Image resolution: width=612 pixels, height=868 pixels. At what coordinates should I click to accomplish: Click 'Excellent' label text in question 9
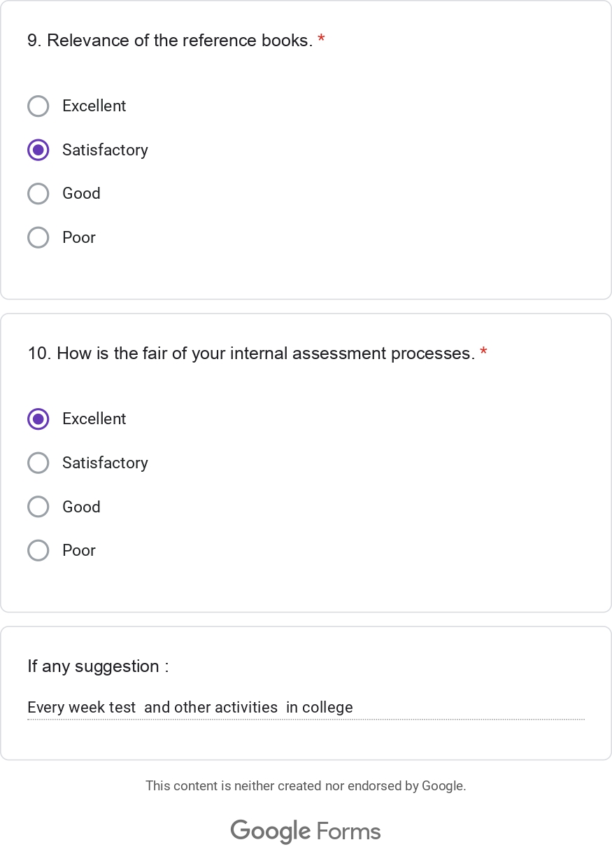click(x=94, y=106)
